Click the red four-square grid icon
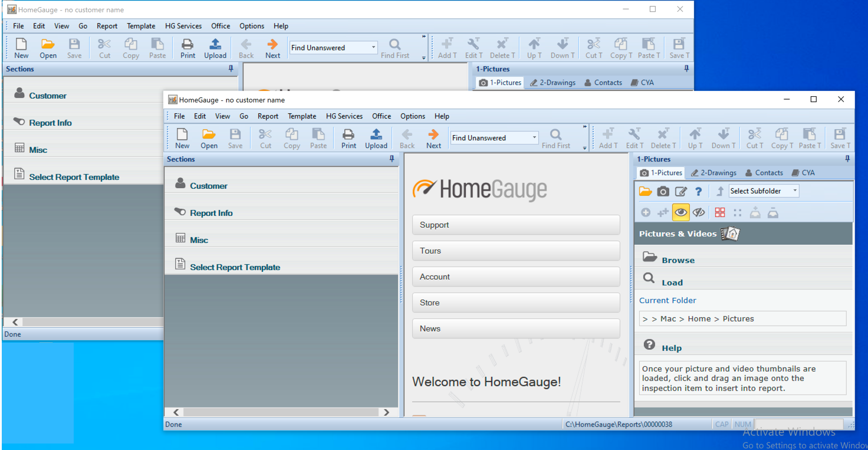Viewport: 868px width, 450px height. (x=720, y=212)
